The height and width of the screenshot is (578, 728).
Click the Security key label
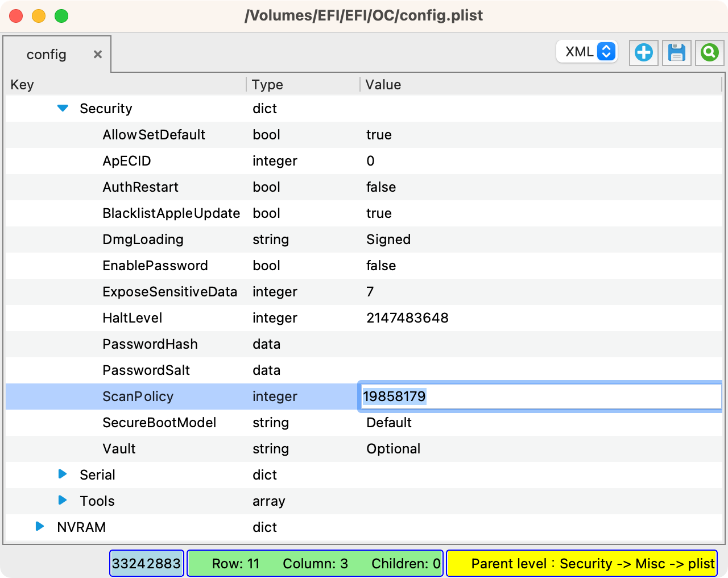[x=106, y=109]
